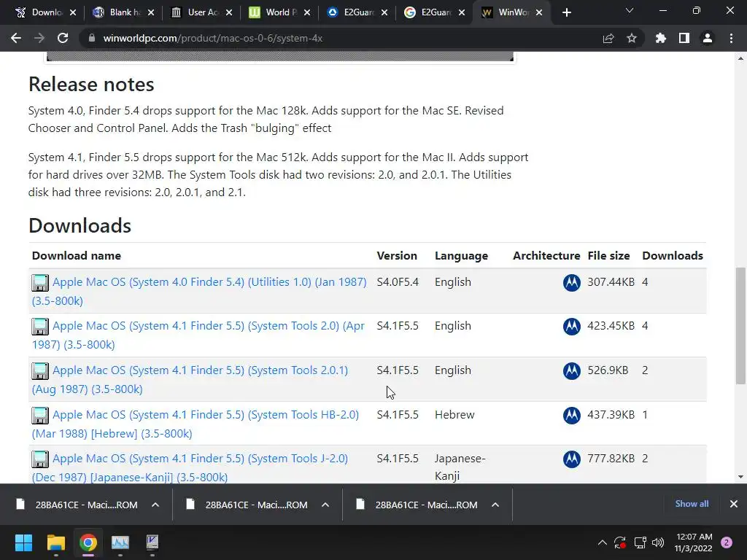Click the floppy icon for System Tools 2.0.1

(x=40, y=370)
